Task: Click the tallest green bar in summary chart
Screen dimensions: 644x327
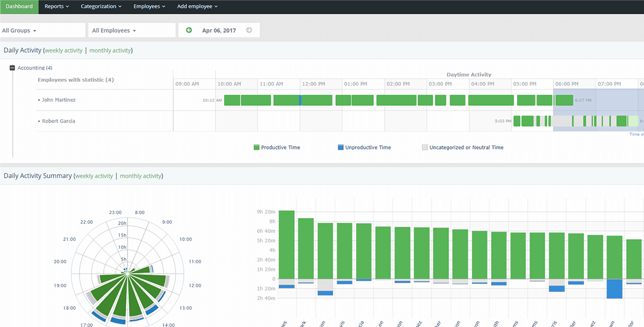Action: coord(287,245)
